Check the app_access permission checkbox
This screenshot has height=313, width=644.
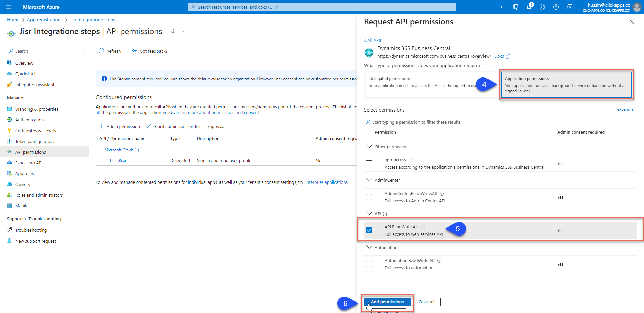(369, 163)
